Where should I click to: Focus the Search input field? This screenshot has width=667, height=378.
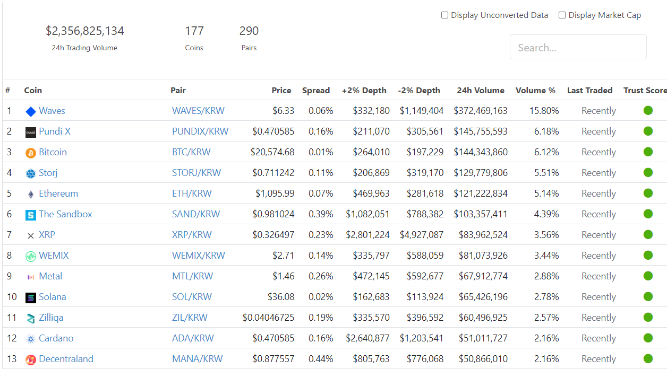point(579,47)
